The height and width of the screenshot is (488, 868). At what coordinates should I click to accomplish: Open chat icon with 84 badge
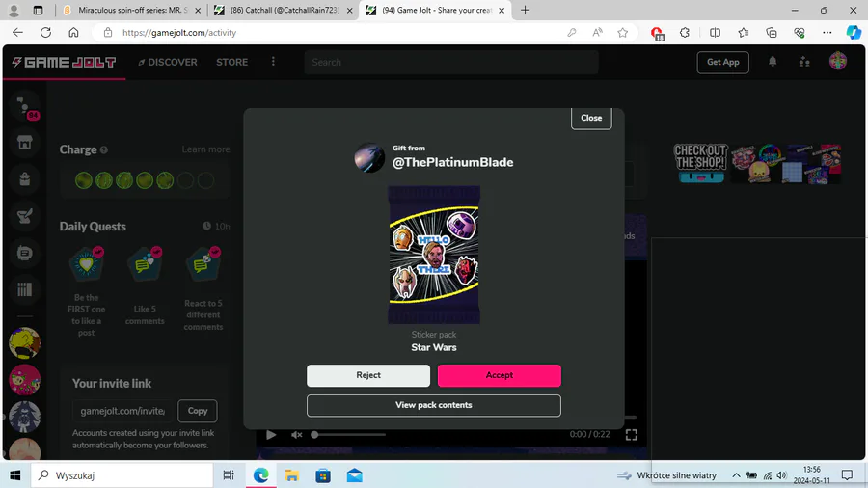click(x=25, y=106)
